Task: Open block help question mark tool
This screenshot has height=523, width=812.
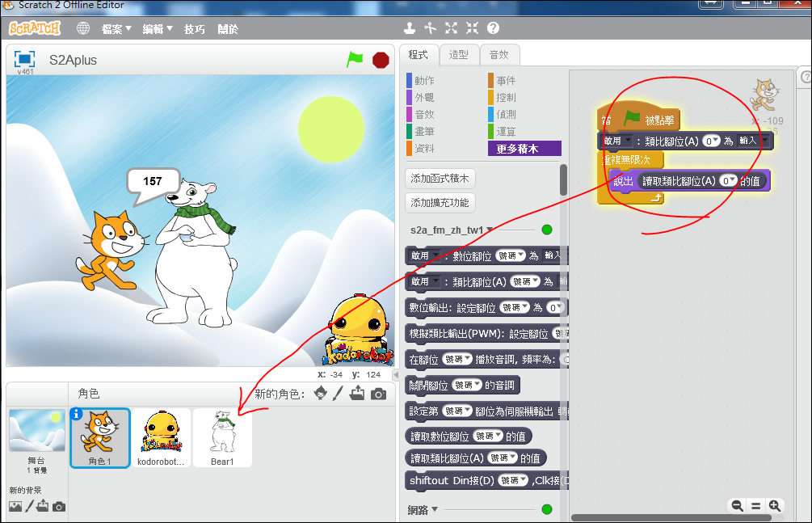Action: pyautogui.click(x=493, y=28)
